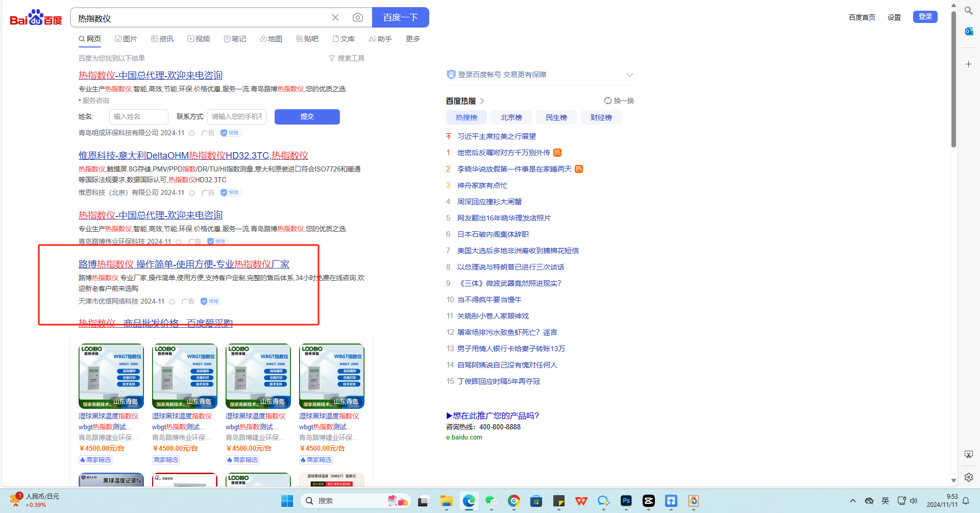Click 换一换 refresh icon in hot search
The width and height of the screenshot is (980, 513).
(x=608, y=101)
